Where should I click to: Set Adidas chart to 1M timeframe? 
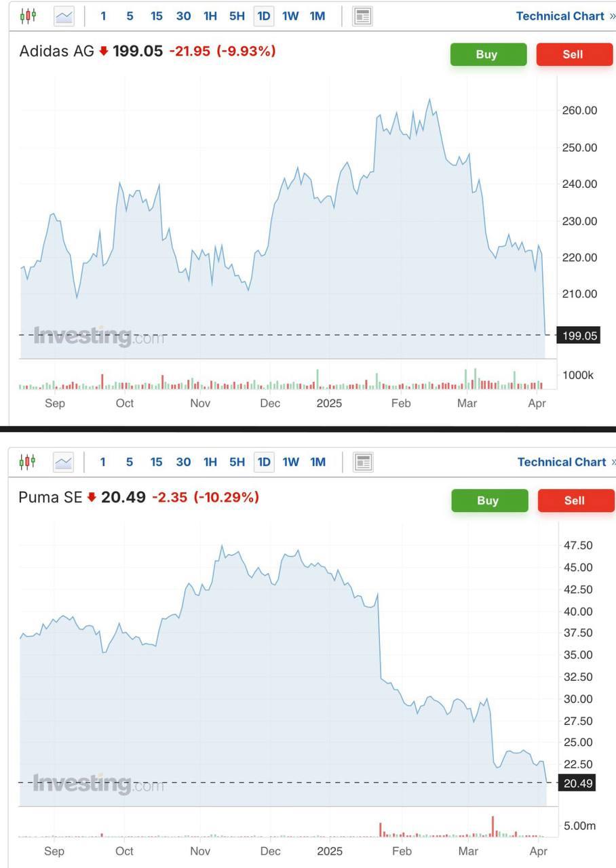[x=317, y=16]
